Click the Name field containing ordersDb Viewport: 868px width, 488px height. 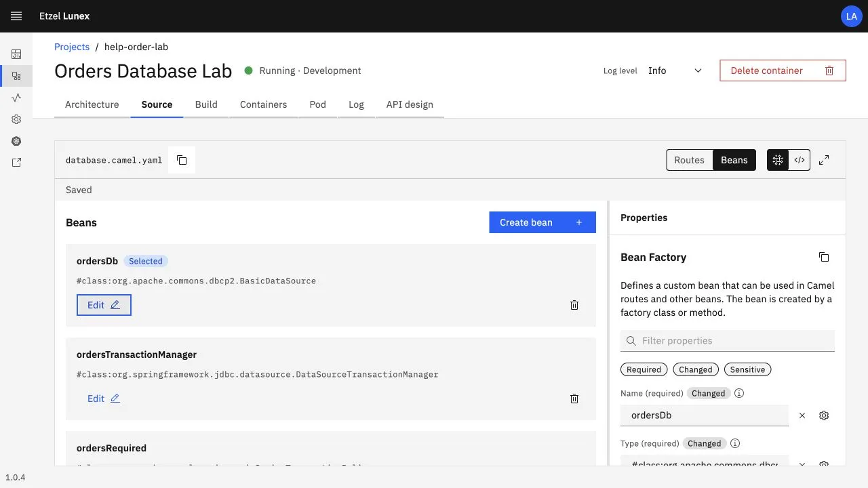click(705, 415)
